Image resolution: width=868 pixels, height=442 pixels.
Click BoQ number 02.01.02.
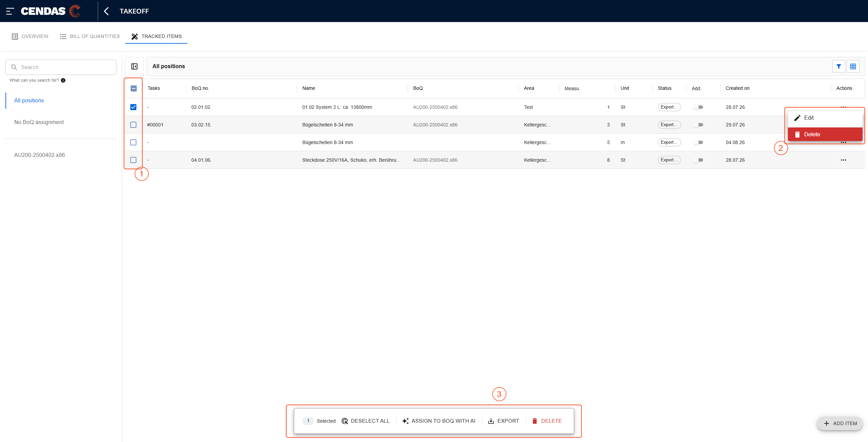click(x=201, y=107)
